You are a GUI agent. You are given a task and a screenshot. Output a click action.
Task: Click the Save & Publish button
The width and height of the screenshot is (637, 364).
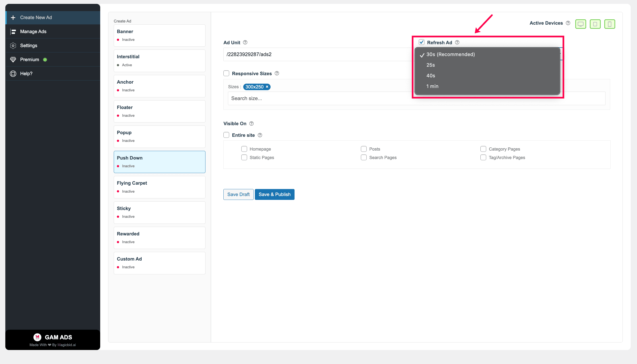275,195
